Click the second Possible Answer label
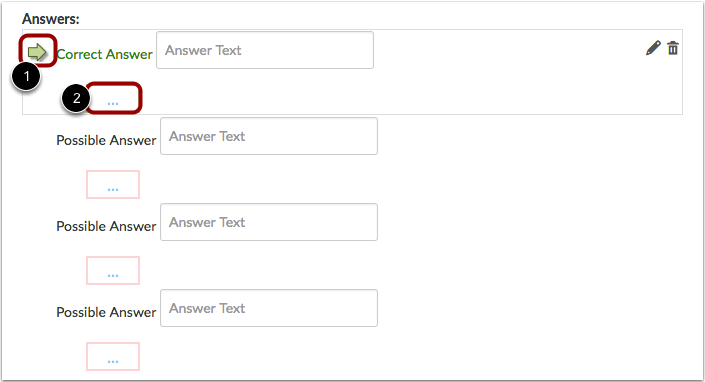The image size is (705, 382). 106,226
